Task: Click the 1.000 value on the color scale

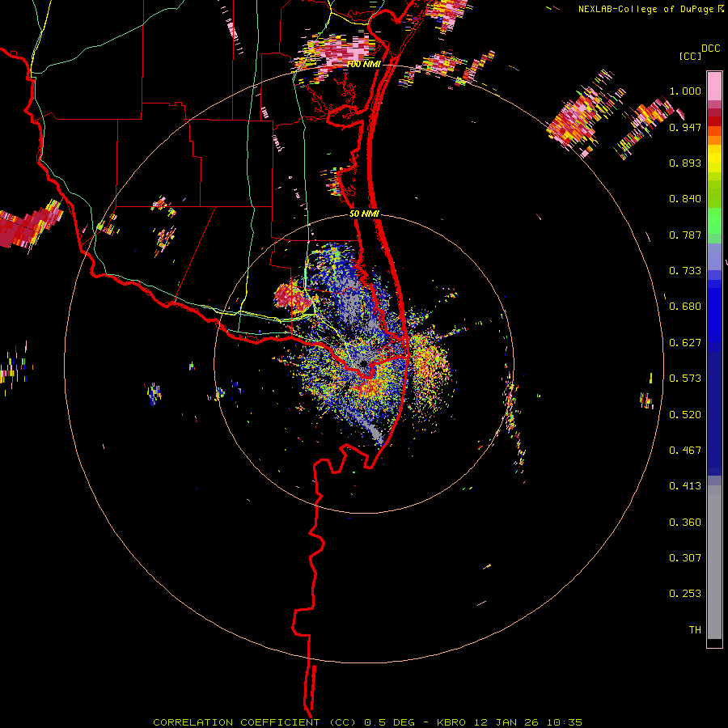Action: tap(685, 91)
